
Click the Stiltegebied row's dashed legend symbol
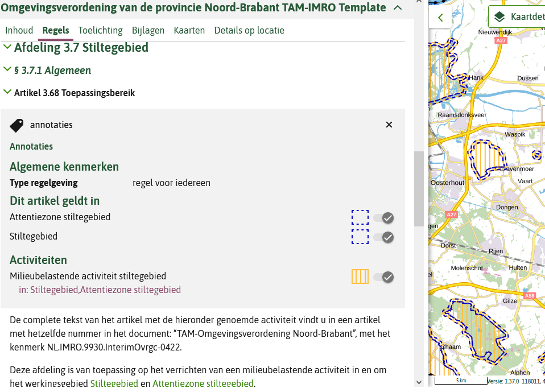(360, 237)
